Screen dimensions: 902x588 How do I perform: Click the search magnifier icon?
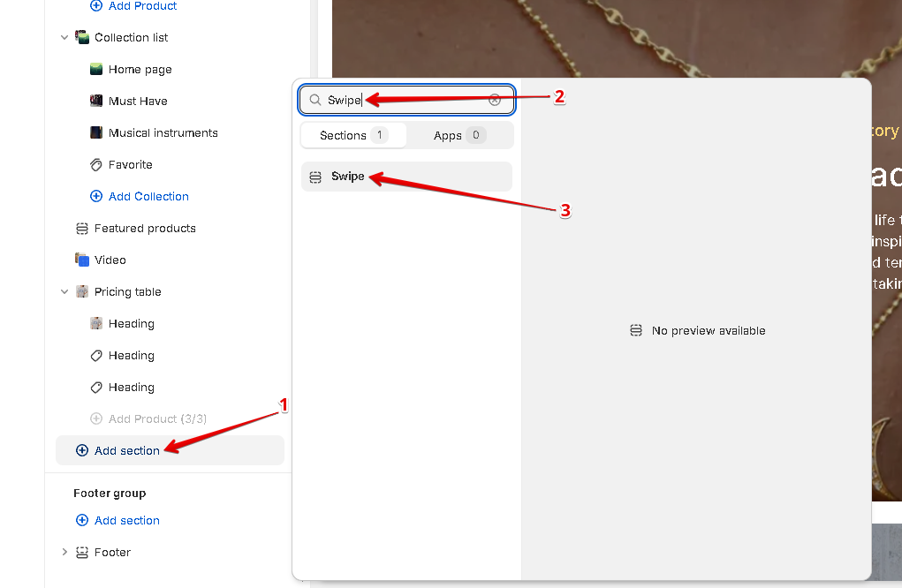[x=315, y=100]
